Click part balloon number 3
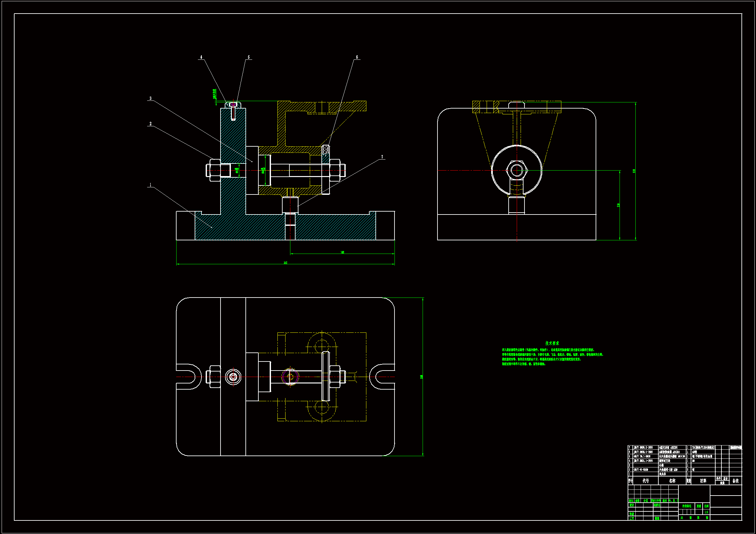This screenshot has width=756, height=534. [150, 99]
